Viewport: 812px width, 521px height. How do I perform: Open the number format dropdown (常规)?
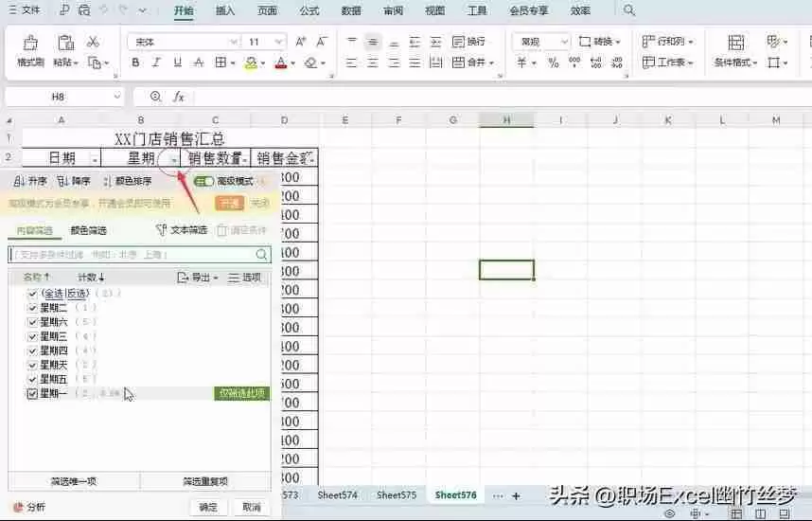tap(564, 42)
